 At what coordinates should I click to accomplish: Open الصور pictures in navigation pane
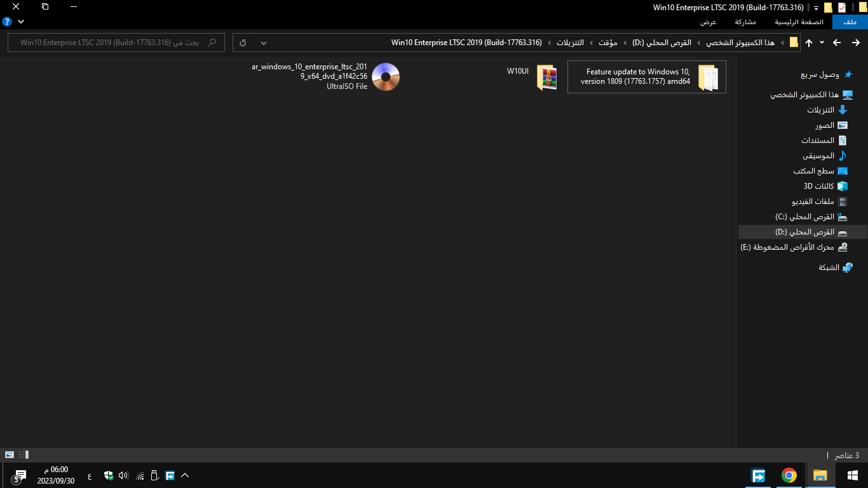point(831,125)
